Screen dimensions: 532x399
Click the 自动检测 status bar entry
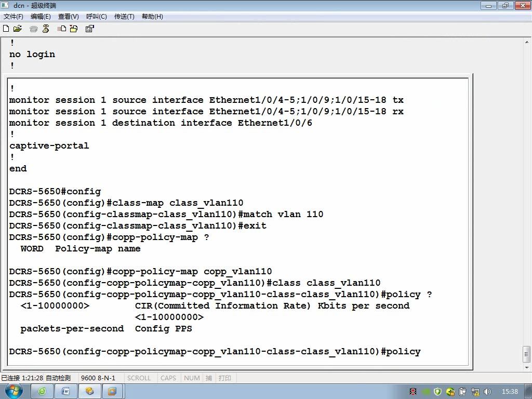pos(58,378)
